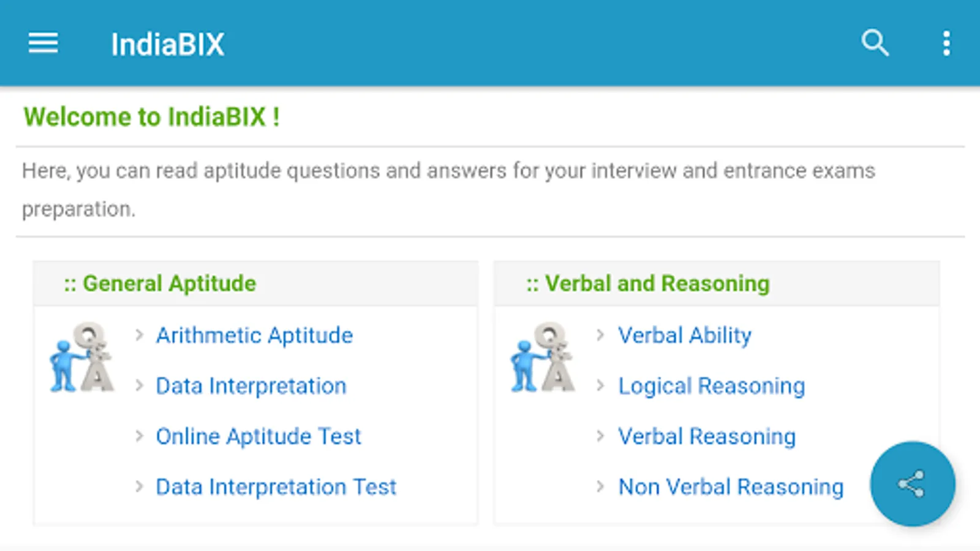Click the Verbal and Reasoning section header

657,283
